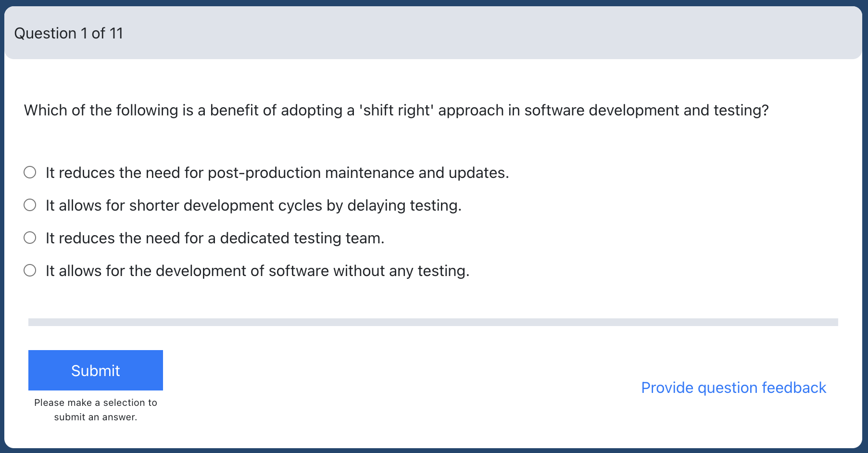
Task: Select the radio button for software without any testing
Action: (30, 270)
